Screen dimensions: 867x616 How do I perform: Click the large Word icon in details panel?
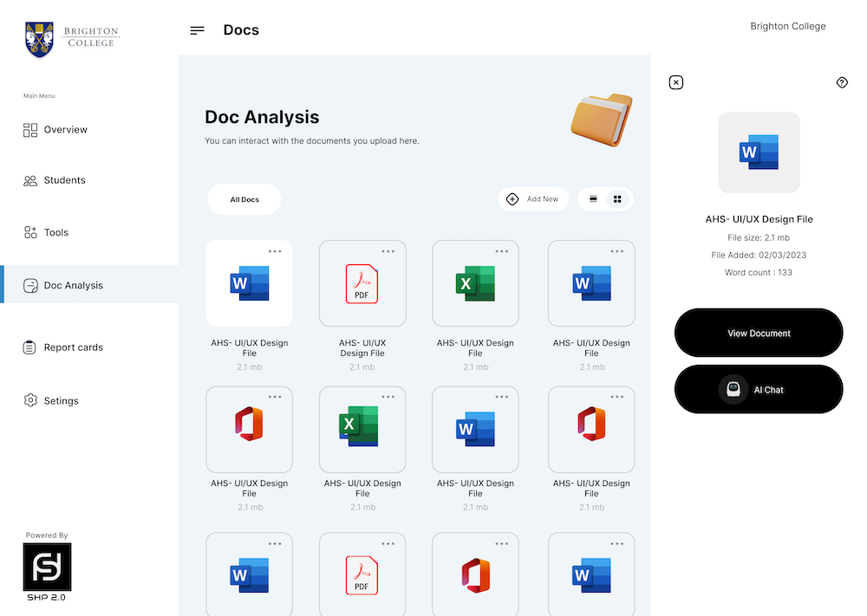pyautogui.click(x=759, y=152)
